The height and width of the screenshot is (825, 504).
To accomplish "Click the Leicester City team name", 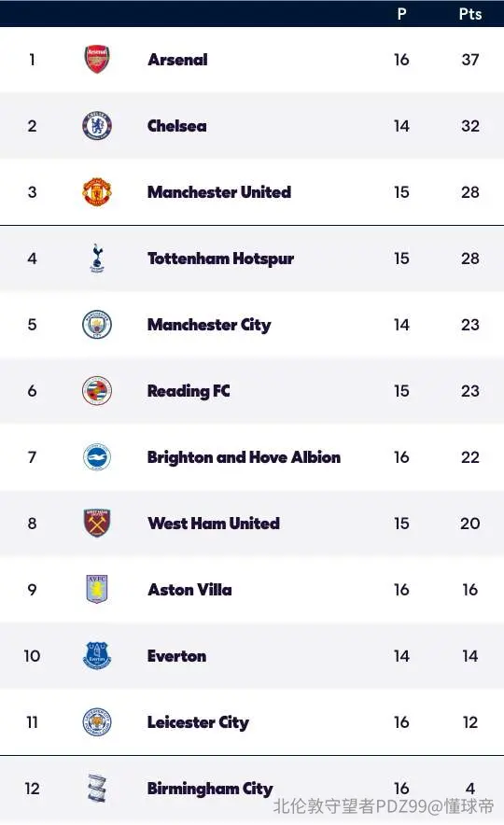I will tap(199, 722).
